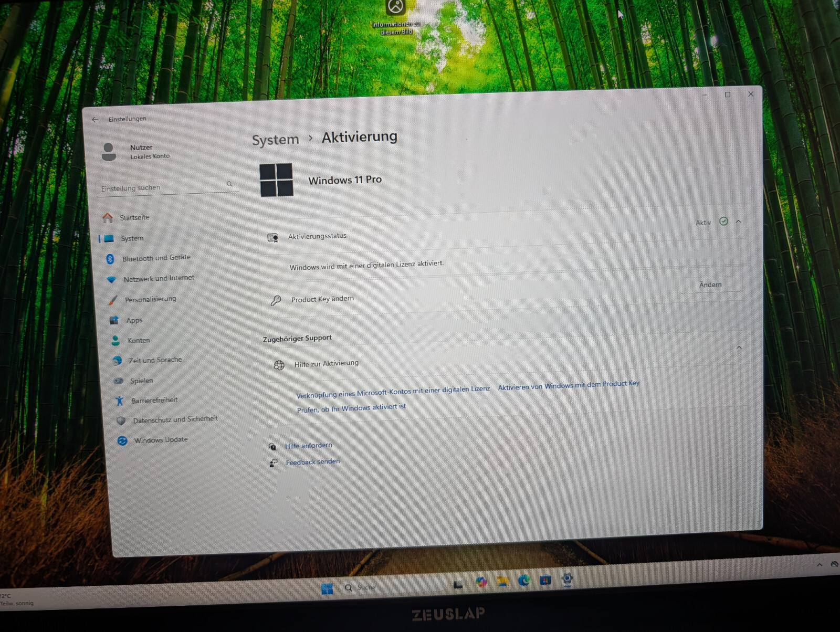The image size is (840, 632).
Task: Click the 'Hilfe anfordern' link
Action: point(309,446)
